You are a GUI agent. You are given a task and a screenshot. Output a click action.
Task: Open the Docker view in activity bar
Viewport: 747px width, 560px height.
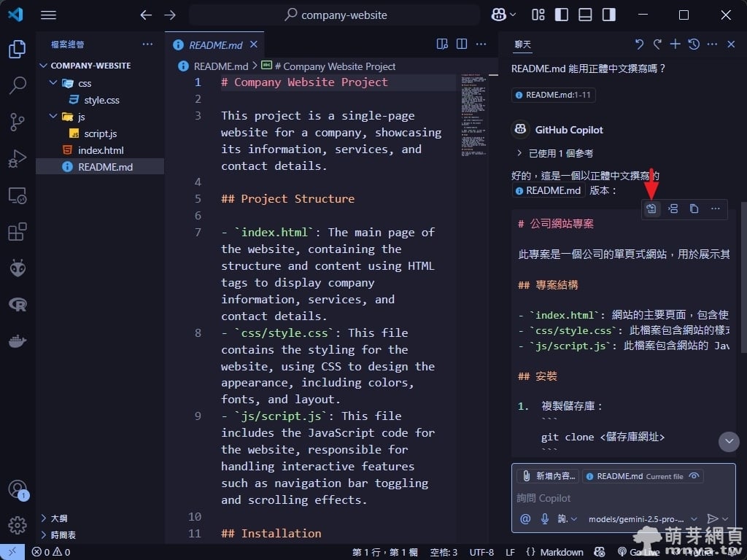(x=18, y=341)
